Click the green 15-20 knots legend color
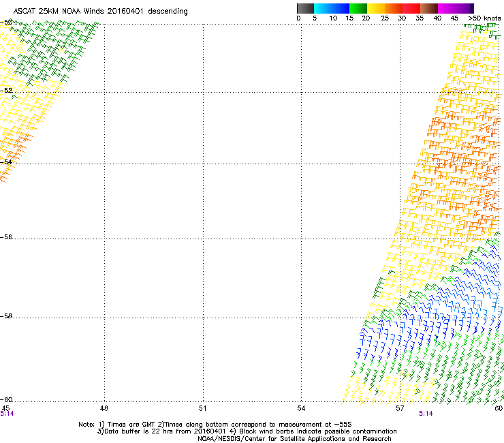Image resolution: width=504 pixels, height=443 pixels. click(x=358, y=8)
